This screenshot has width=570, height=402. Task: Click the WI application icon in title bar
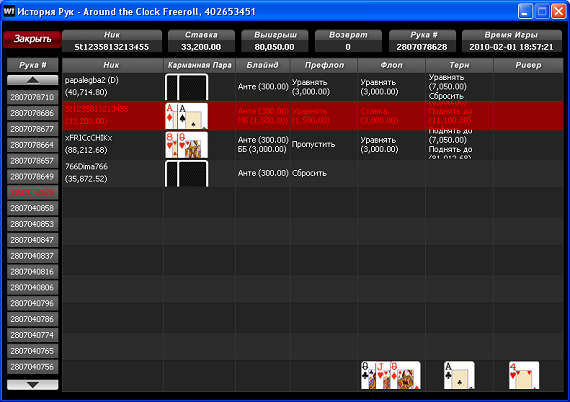point(9,11)
